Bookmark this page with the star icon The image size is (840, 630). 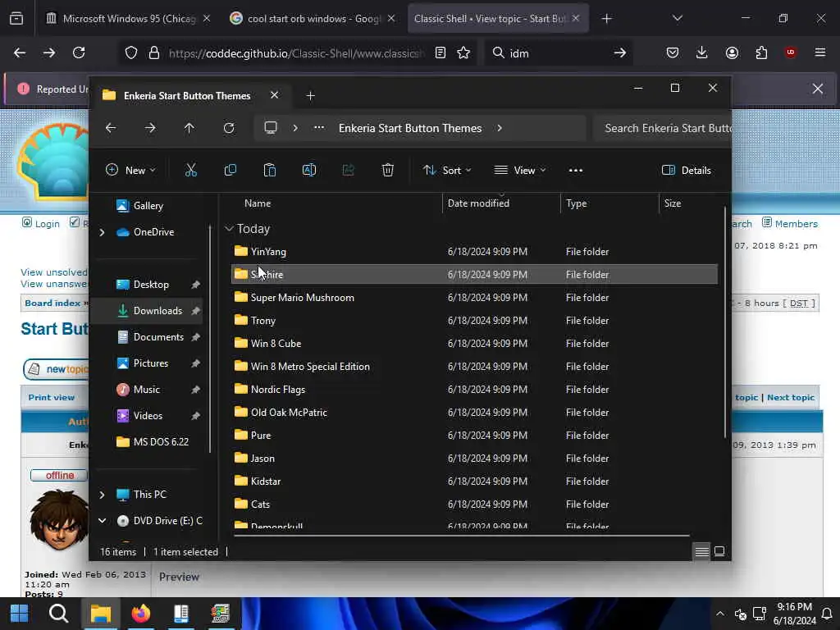pos(463,52)
